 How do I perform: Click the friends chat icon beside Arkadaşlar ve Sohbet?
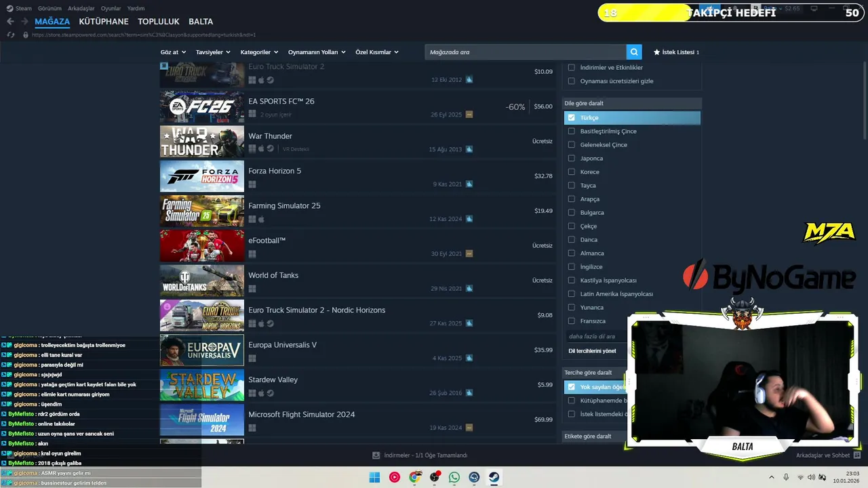point(857,455)
